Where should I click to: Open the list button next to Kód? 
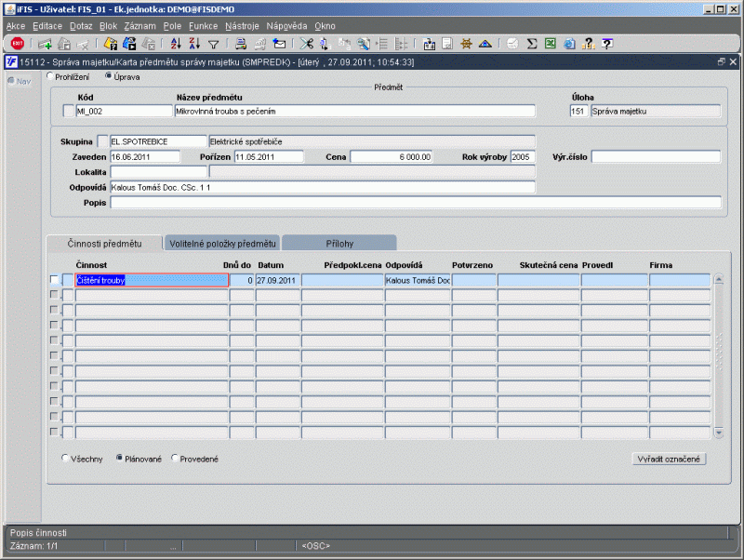68,111
